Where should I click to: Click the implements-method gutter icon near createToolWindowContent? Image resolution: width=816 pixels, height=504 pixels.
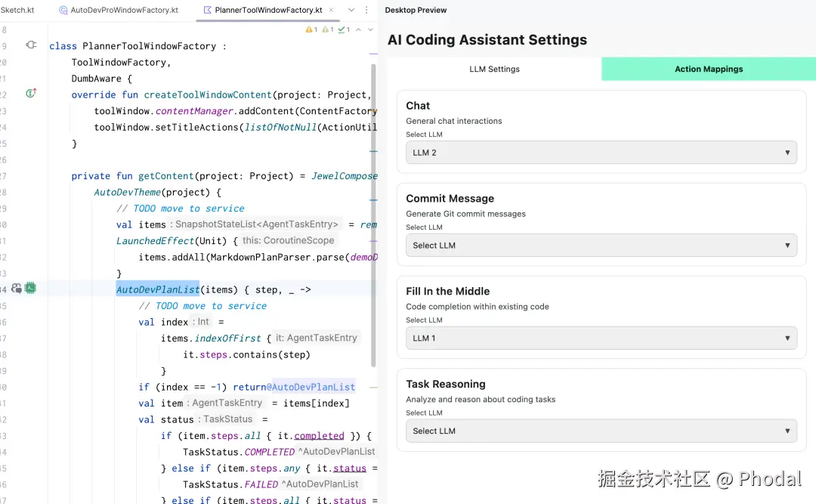point(31,94)
